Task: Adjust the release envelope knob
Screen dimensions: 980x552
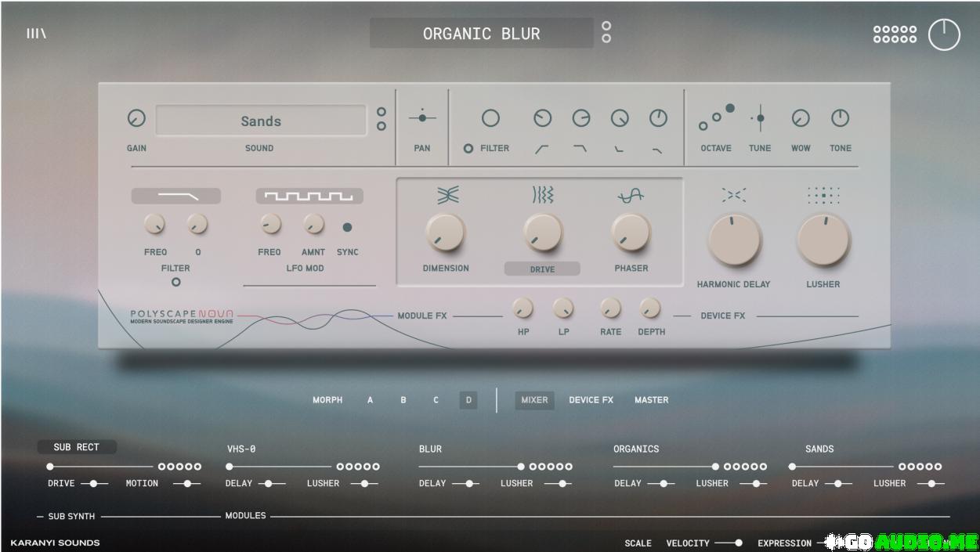Action: tap(658, 118)
